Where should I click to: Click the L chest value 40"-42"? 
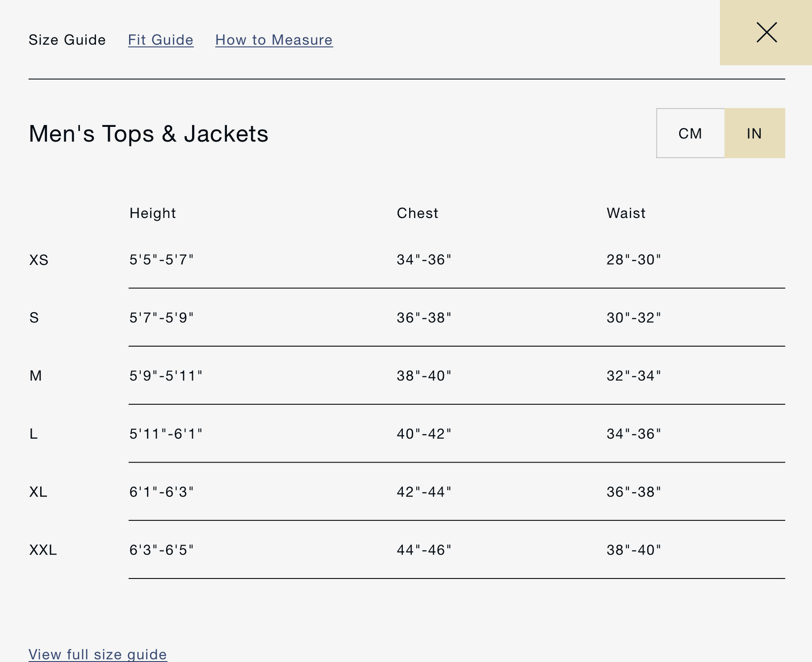click(x=424, y=434)
